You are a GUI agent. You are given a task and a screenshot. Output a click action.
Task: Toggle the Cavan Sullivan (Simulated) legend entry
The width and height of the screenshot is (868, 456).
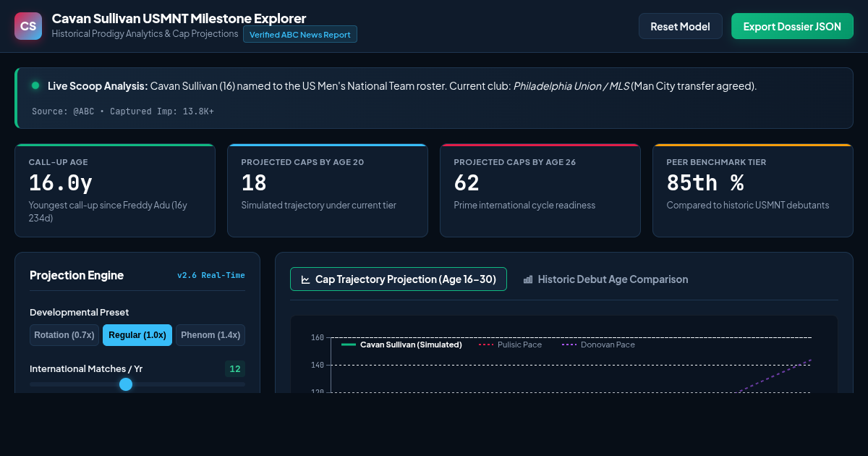[401, 345]
